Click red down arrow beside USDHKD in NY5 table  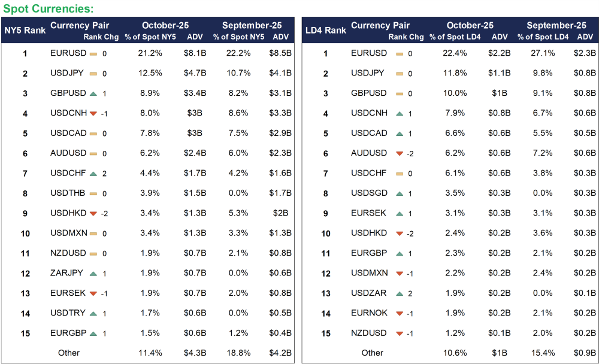pyautogui.click(x=93, y=214)
